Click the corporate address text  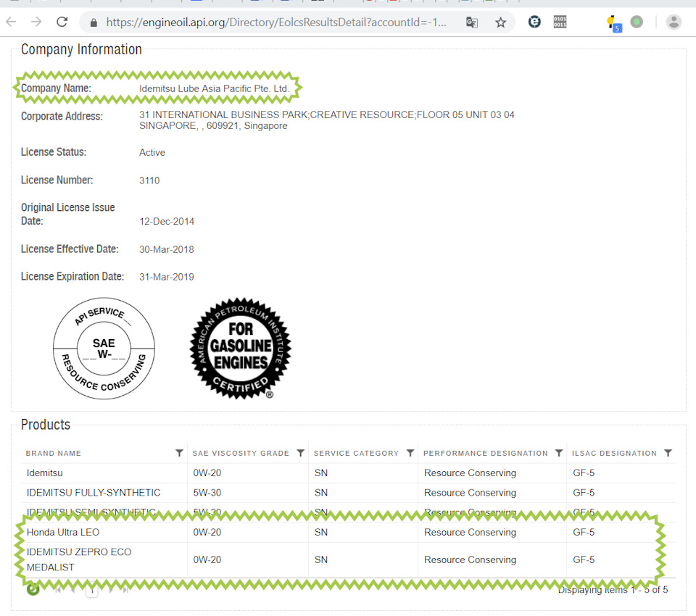point(327,120)
